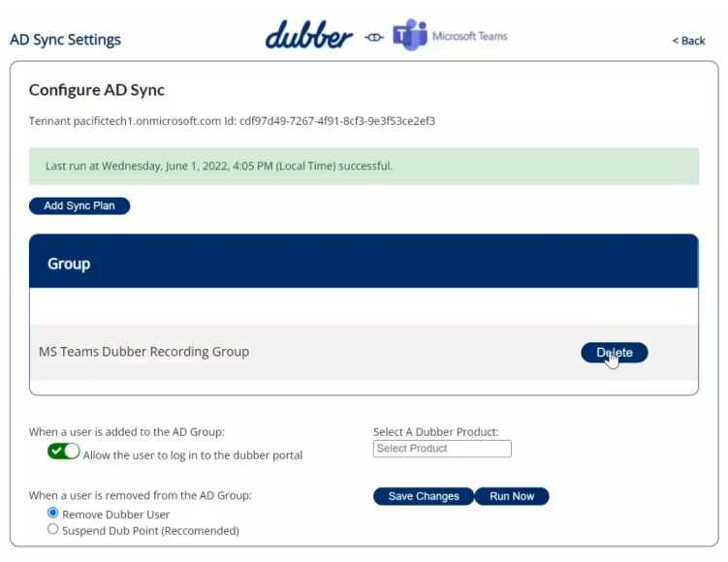
Task: Click the Select A Dubber Product label
Action: pyautogui.click(x=435, y=432)
